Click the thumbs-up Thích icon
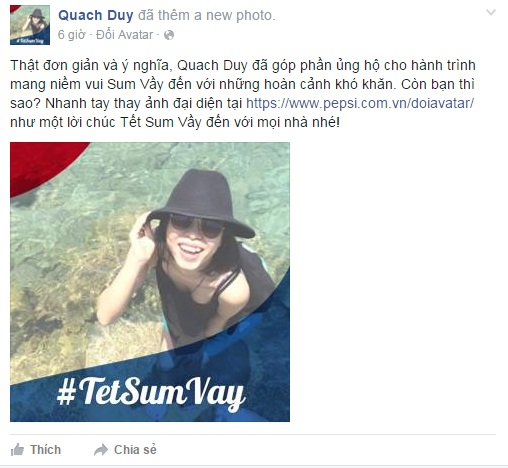The height and width of the screenshot is (468, 508). coord(17,450)
